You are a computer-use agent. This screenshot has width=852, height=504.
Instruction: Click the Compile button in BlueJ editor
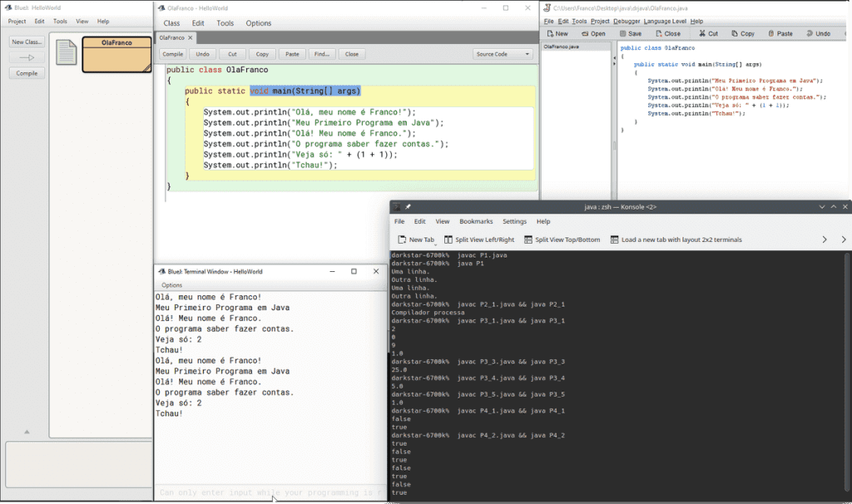(172, 54)
